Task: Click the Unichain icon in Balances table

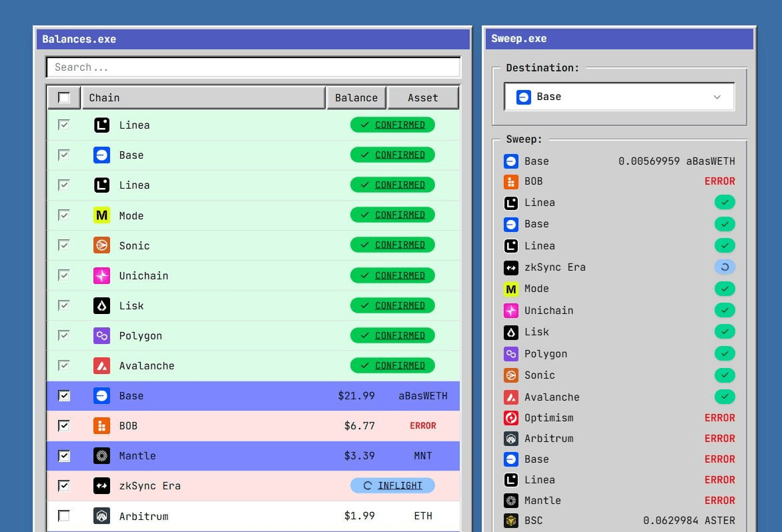Action: (x=101, y=275)
